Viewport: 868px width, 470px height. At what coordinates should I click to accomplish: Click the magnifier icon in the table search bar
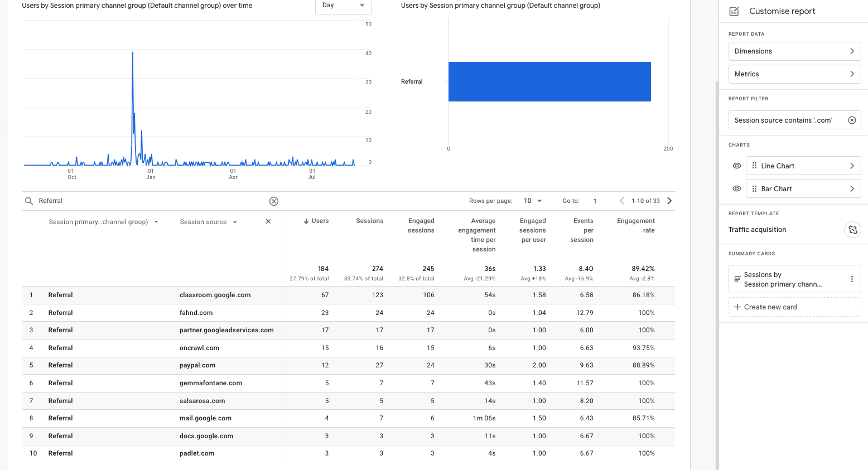(x=28, y=201)
